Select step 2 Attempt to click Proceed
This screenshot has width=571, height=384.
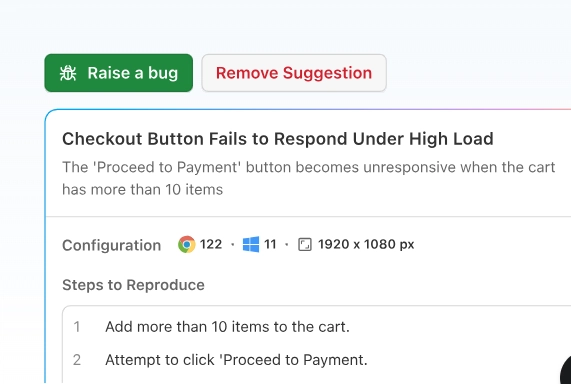click(236, 360)
